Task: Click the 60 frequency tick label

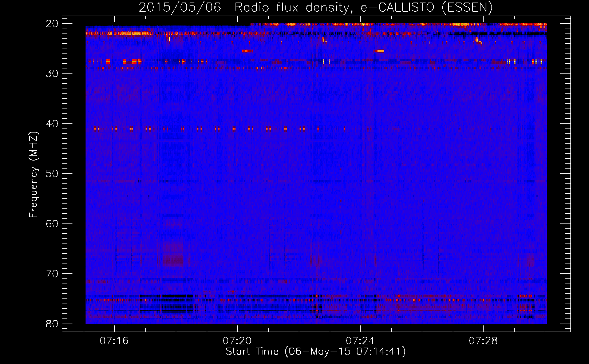Action: tap(52, 224)
